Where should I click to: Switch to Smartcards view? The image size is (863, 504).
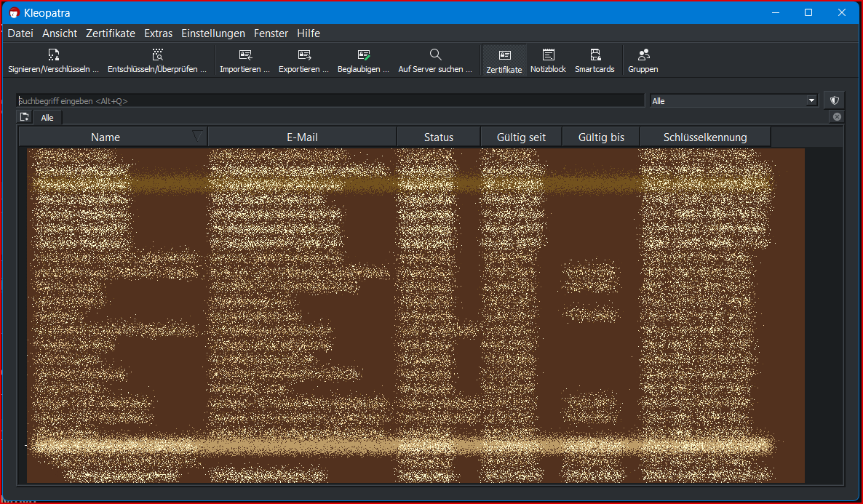tap(594, 55)
